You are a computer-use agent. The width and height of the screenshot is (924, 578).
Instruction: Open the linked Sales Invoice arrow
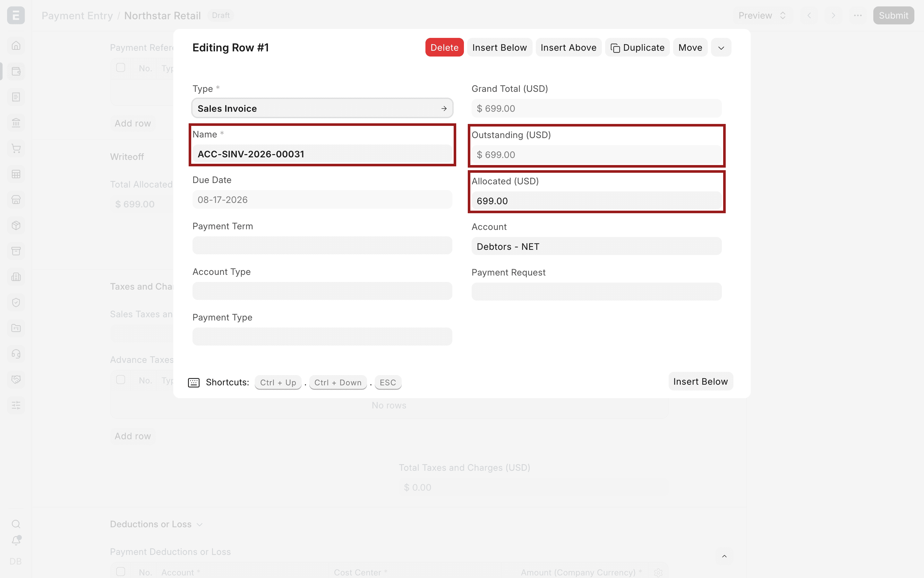coord(444,109)
